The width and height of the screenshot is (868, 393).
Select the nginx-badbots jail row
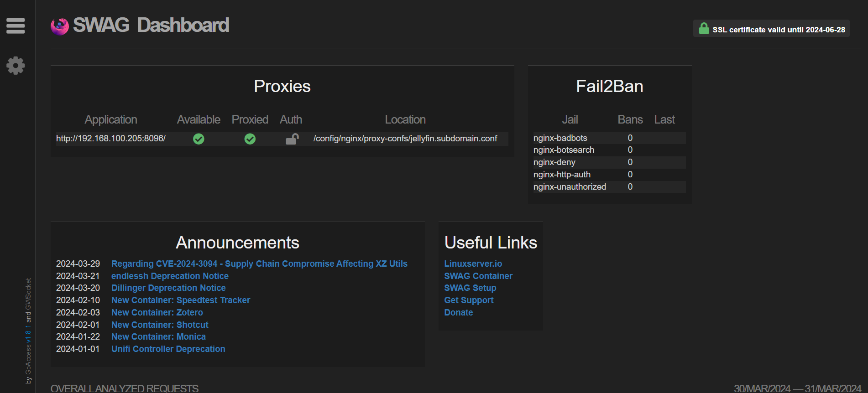tap(609, 138)
